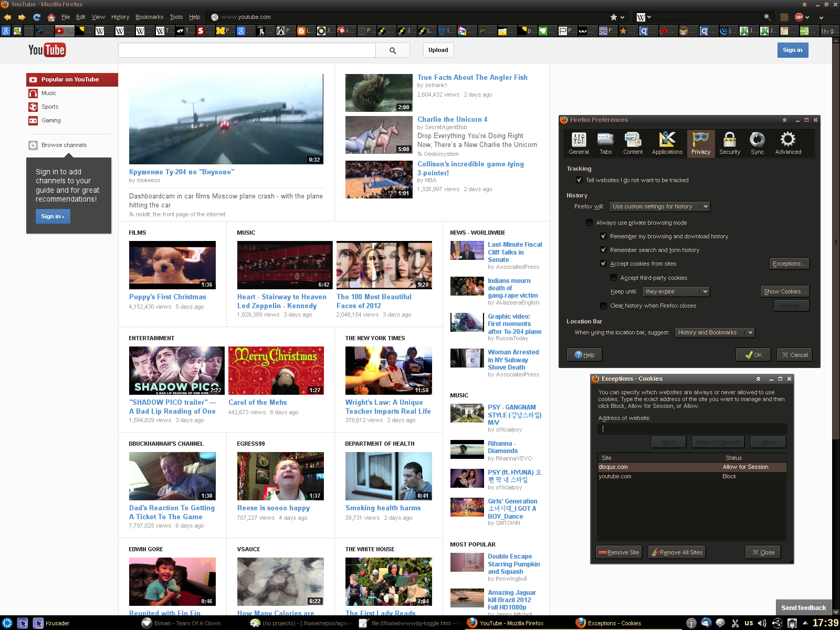The width and height of the screenshot is (840, 630).
Task: Uncheck Remember my browsing and download history
Action: [x=603, y=236]
